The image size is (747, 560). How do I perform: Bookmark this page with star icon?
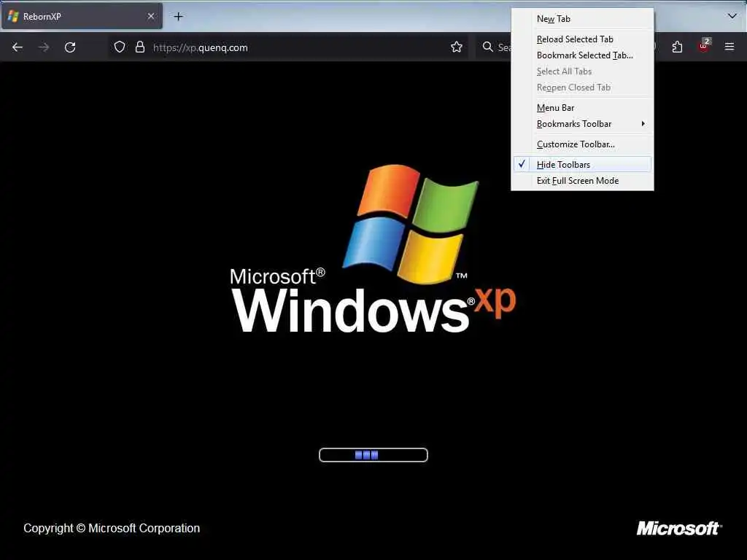click(x=457, y=47)
